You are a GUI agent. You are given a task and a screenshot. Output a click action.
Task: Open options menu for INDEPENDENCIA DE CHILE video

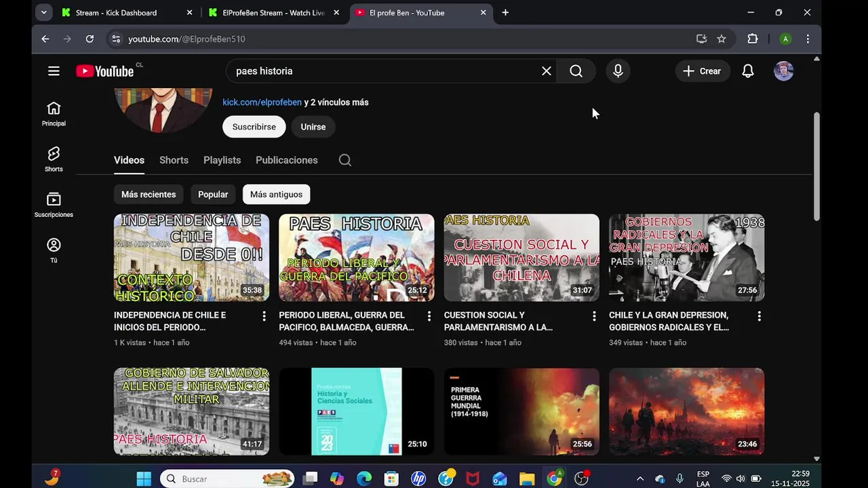point(264,316)
